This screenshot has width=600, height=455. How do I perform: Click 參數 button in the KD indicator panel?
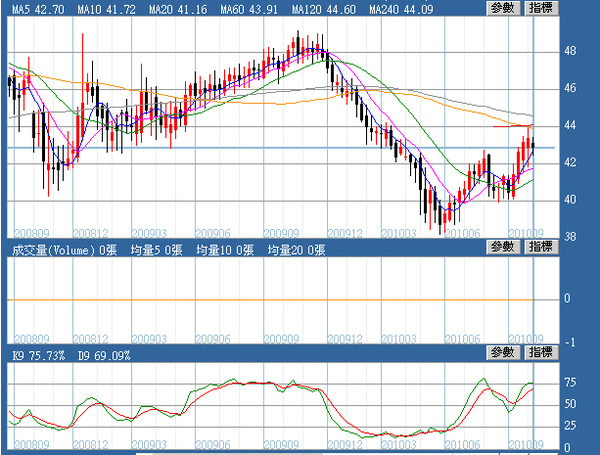503,354
